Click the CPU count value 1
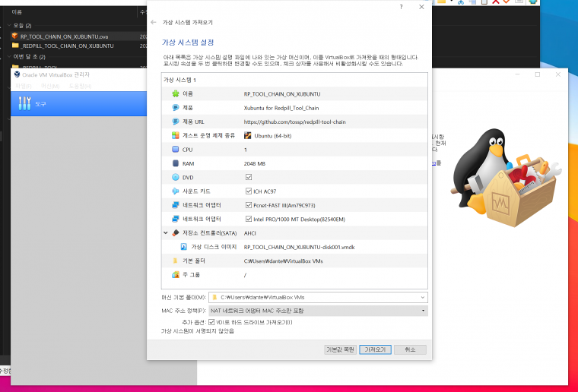The height and width of the screenshot is (392, 578). click(x=246, y=150)
